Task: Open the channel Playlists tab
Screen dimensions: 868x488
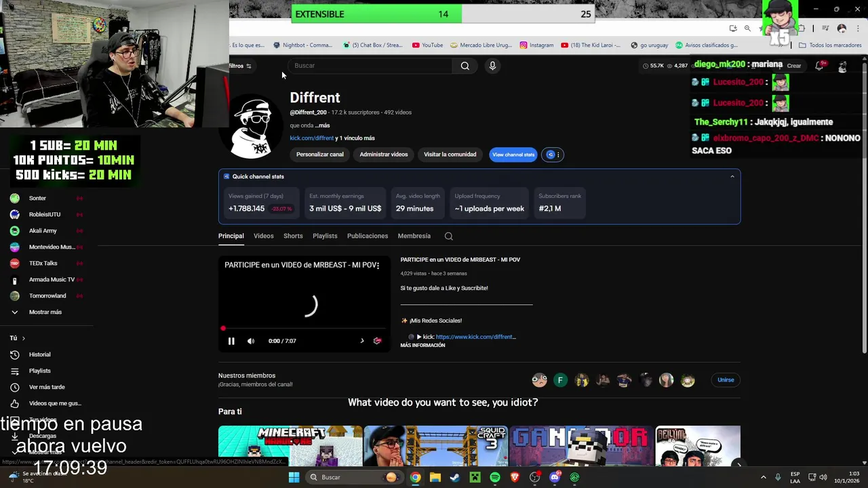Action: coord(325,236)
